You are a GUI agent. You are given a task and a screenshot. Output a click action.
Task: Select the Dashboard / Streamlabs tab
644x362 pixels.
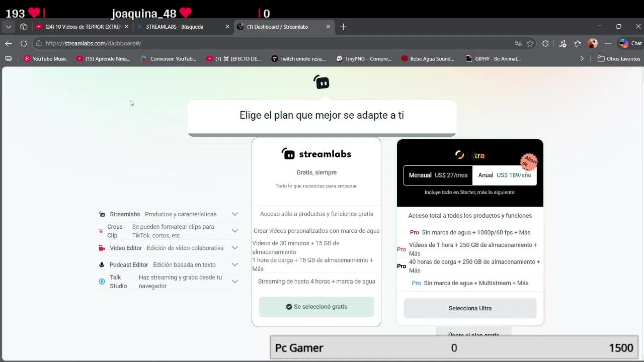point(284,27)
